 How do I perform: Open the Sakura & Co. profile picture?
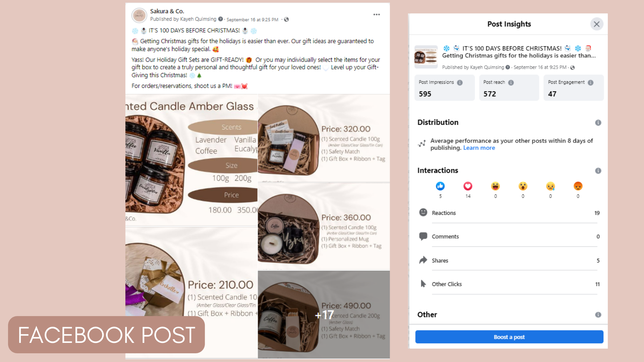tap(139, 15)
